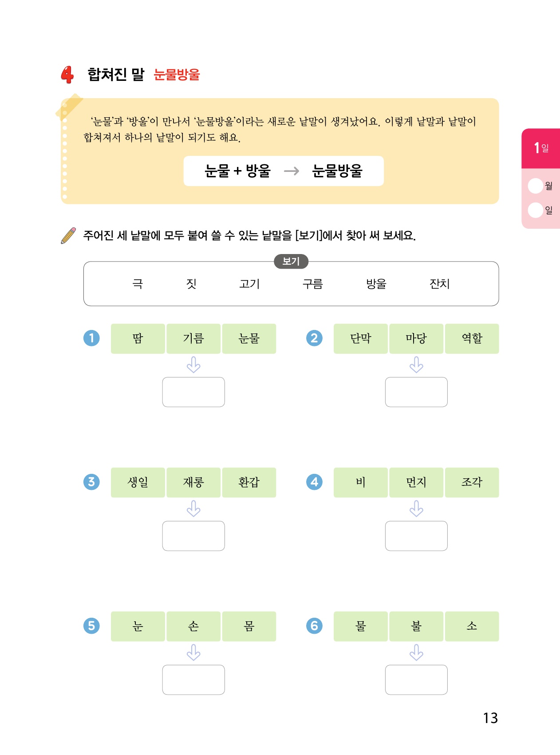The width and height of the screenshot is (560, 755).
Task: Click the blue circled number 5 badge
Action: [x=92, y=626]
